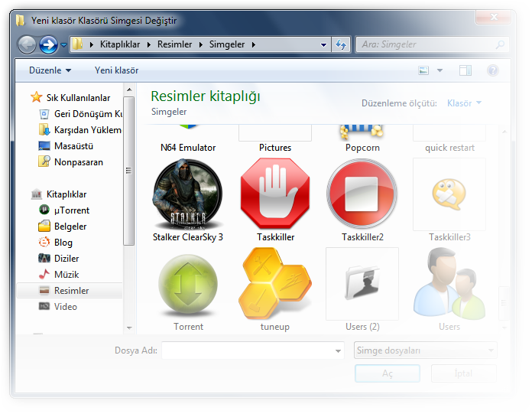Expand arrow after Kitaplıklar breadcrumb
The height and width of the screenshot is (414, 532).
coord(149,45)
